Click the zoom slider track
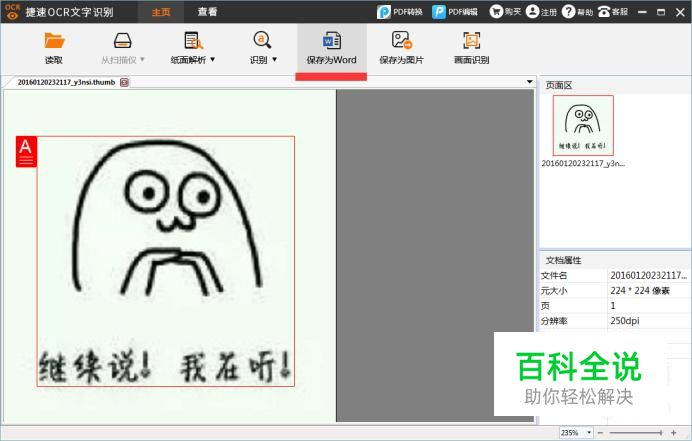 click(636, 433)
